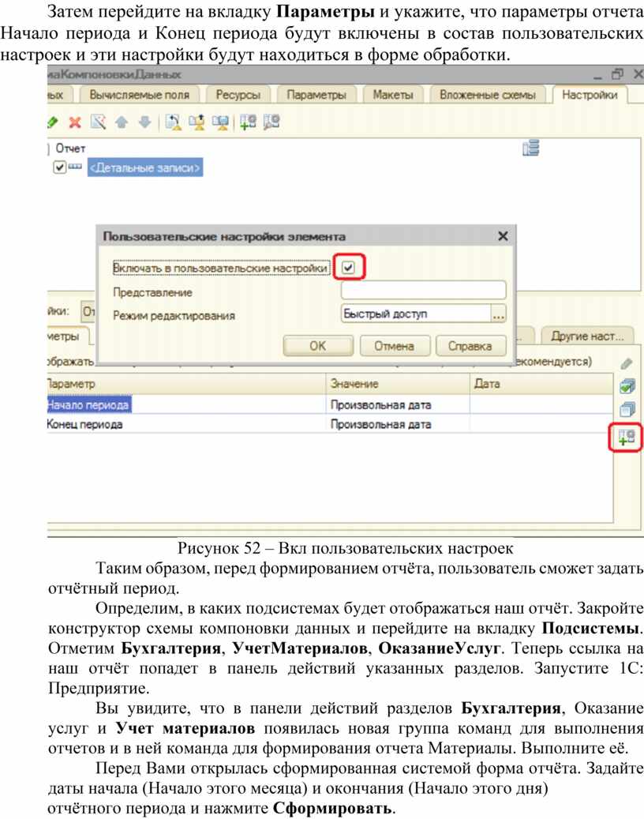644x819 pixels.
Task: Click the check all icon beside the parameters table
Action: [627, 386]
